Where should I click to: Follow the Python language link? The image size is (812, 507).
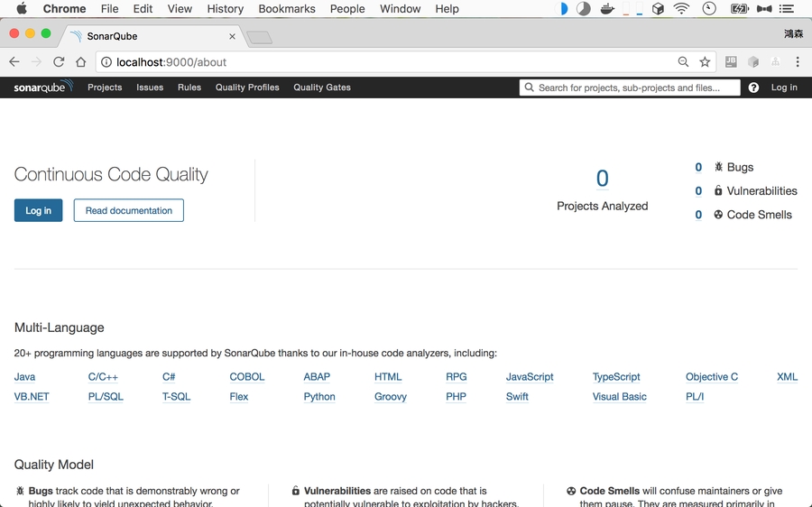(x=319, y=397)
